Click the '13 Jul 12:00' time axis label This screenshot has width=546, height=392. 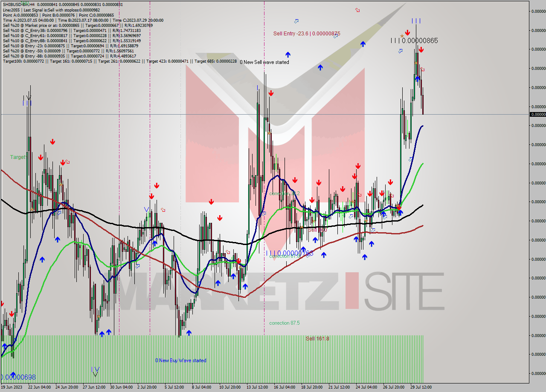(x=258, y=387)
